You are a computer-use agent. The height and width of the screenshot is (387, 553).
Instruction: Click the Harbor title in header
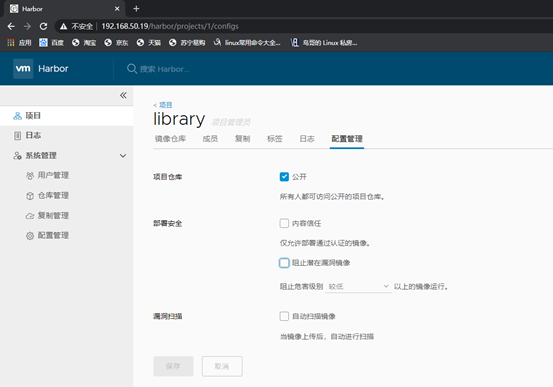pos(53,69)
